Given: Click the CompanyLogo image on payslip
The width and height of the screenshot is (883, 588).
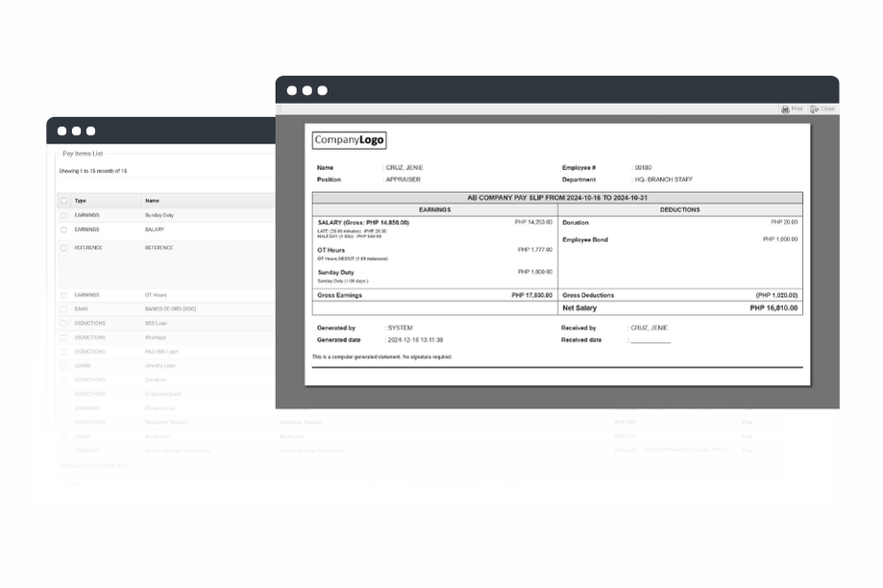Looking at the screenshot, I should pos(349,140).
